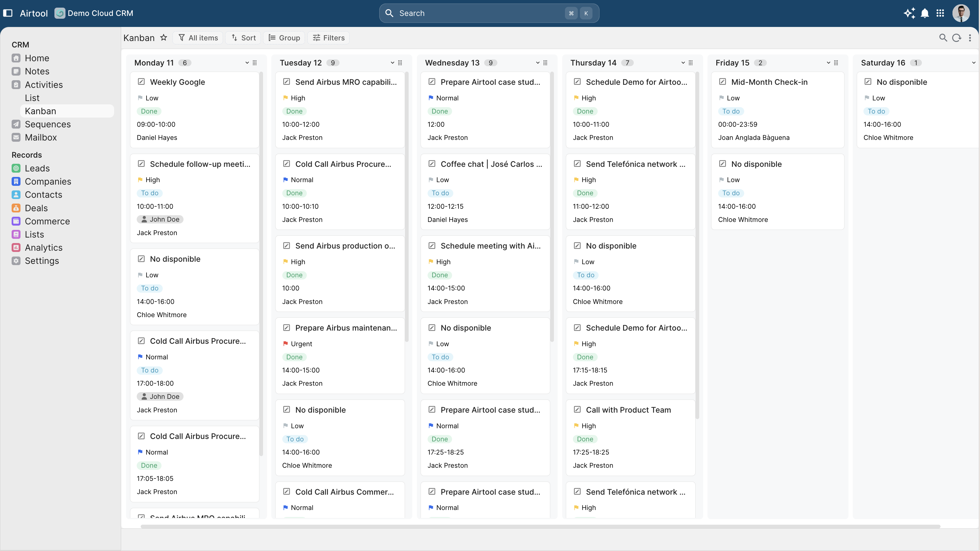Click the horizontal scrollbar under the board
Viewport: 980px width, 551px height.
click(540, 527)
